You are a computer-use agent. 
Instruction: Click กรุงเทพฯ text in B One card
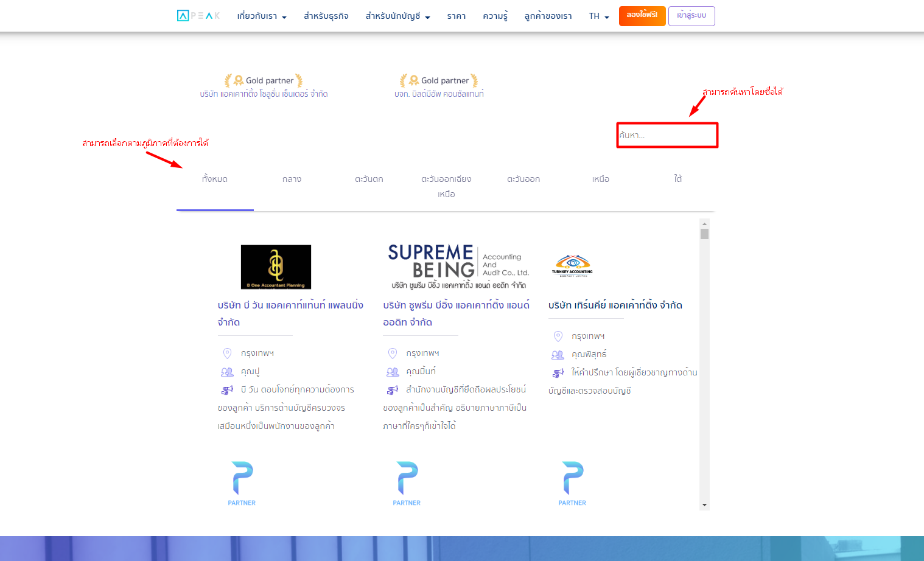[x=257, y=354]
